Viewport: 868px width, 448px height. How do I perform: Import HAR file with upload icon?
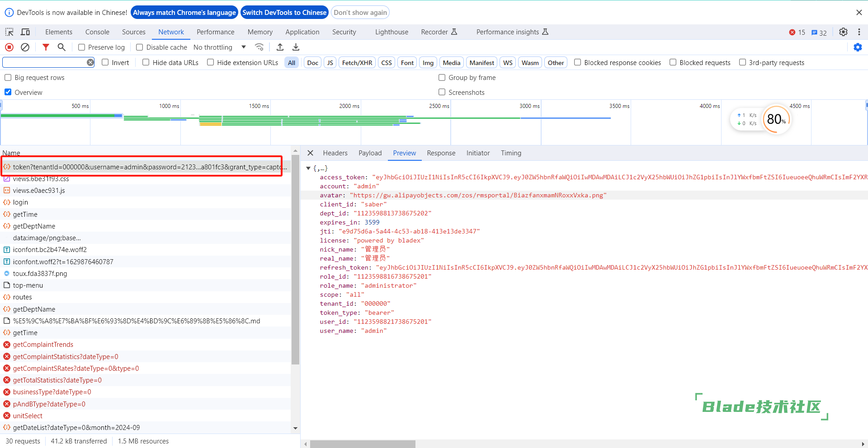(280, 47)
